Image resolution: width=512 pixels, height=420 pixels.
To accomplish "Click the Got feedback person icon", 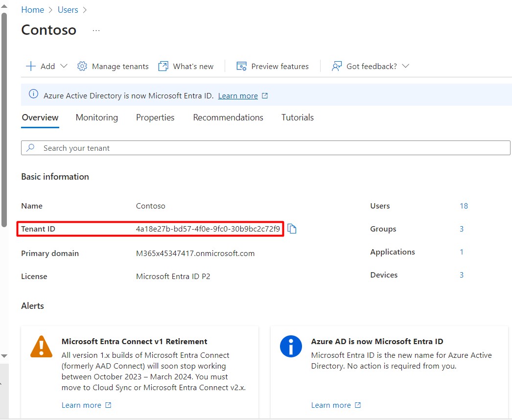I will [337, 66].
